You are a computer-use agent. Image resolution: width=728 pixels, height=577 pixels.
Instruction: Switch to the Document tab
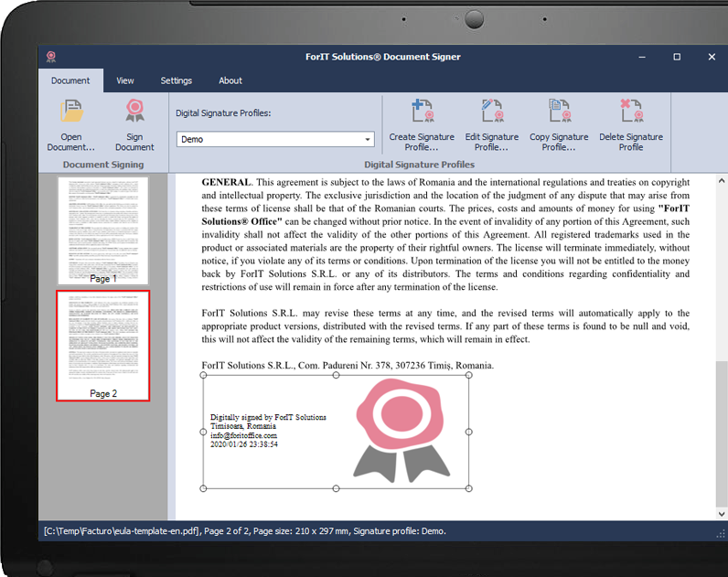coord(70,80)
